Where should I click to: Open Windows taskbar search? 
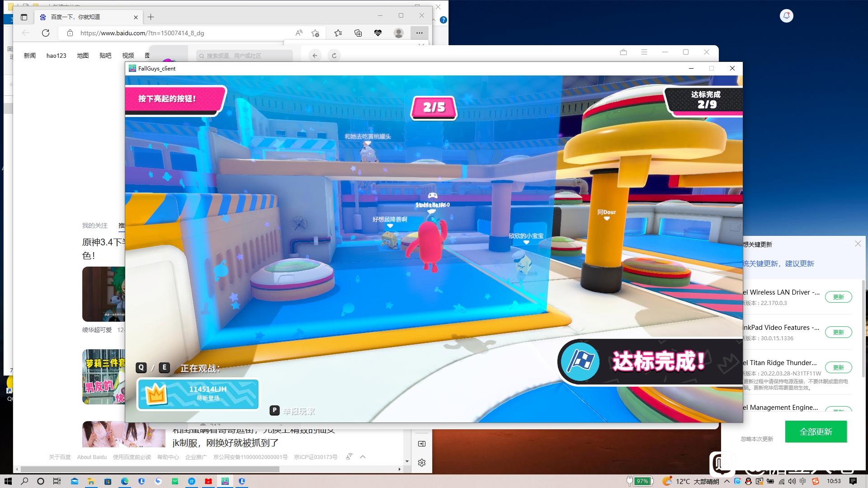25,481
